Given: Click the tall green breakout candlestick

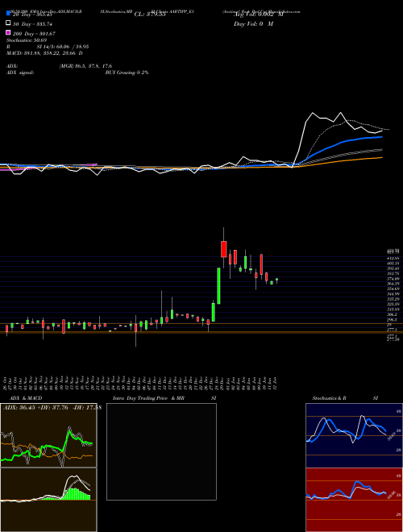Looking at the screenshot, I should point(218,285).
